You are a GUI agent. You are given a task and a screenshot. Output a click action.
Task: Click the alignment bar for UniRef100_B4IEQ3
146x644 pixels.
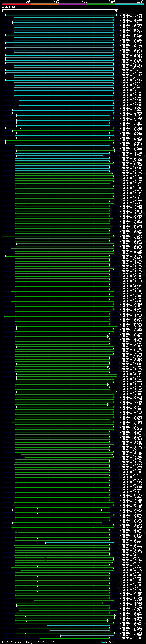75,638
